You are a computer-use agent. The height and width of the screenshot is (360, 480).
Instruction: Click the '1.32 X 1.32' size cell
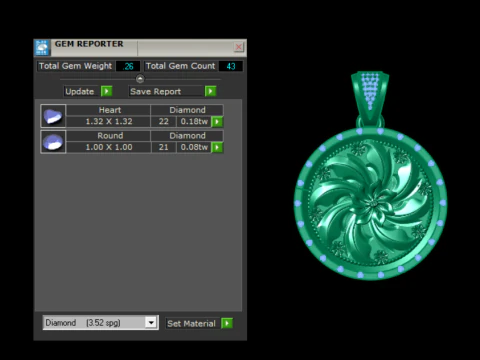[109, 121]
